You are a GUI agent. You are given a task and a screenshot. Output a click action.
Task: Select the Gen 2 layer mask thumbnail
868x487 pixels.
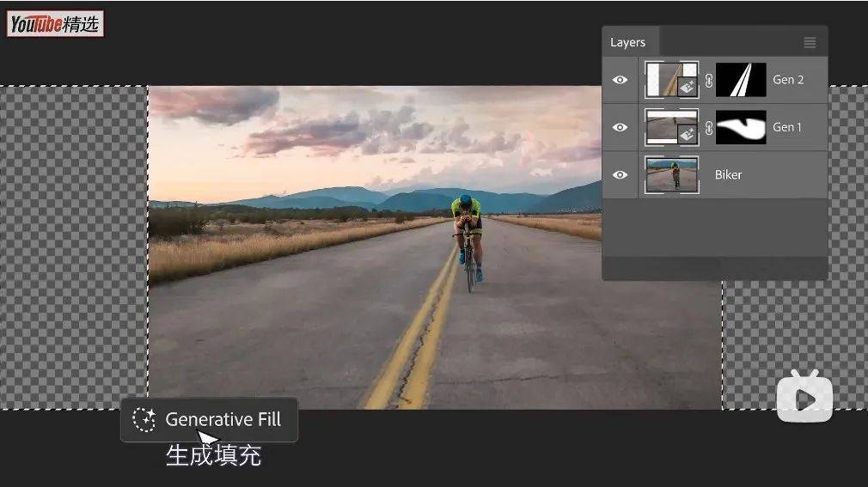pos(741,80)
